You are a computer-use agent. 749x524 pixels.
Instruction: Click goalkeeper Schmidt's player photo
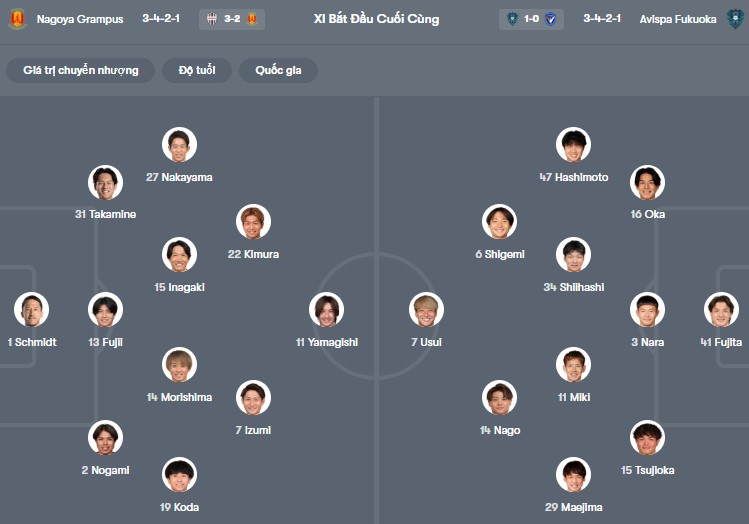point(32,310)
